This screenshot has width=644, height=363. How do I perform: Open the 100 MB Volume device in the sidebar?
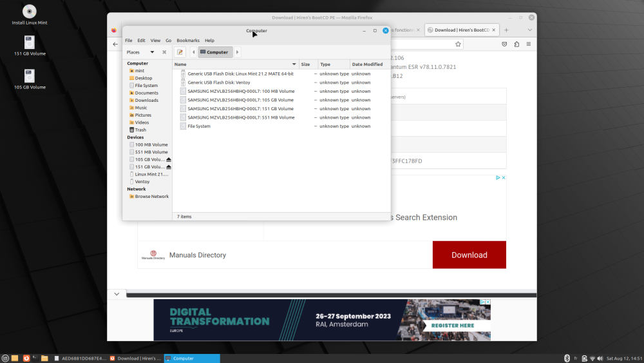pyautogui.click(x=148, y=144)
